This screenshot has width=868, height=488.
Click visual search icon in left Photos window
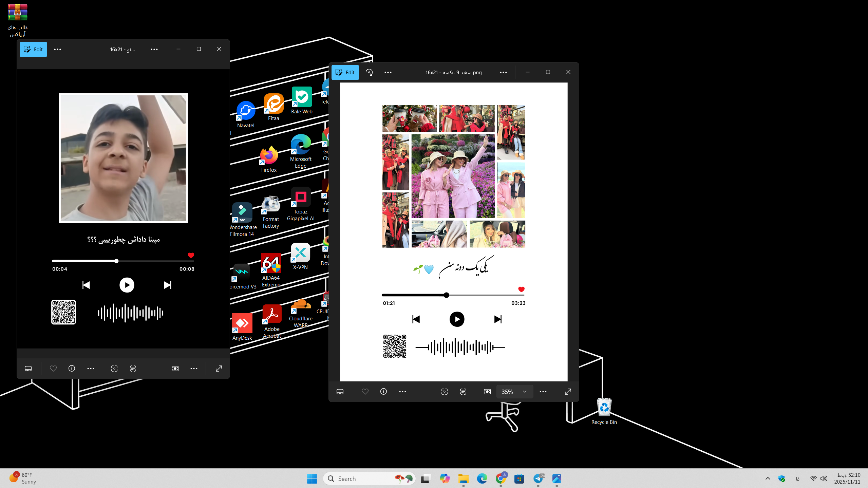click(x=114, y=369)
